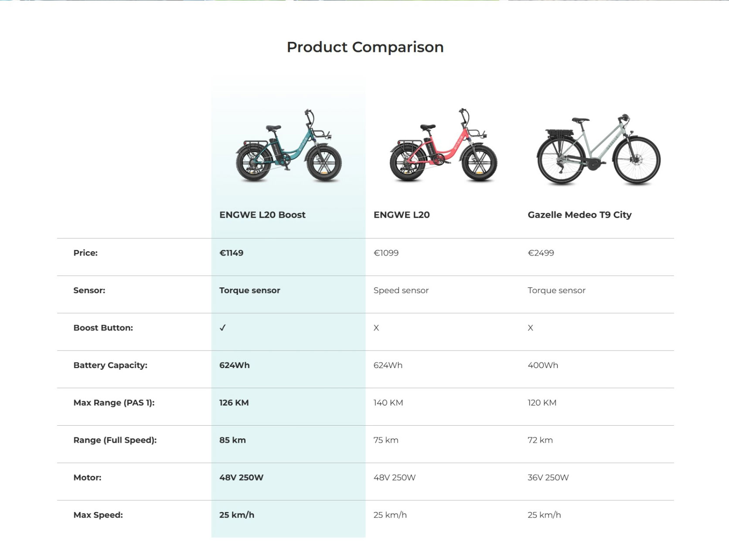Click the ENGWE L20 product name
The height and width of the screenshot is (560, 729).
[x=401, y=215]
